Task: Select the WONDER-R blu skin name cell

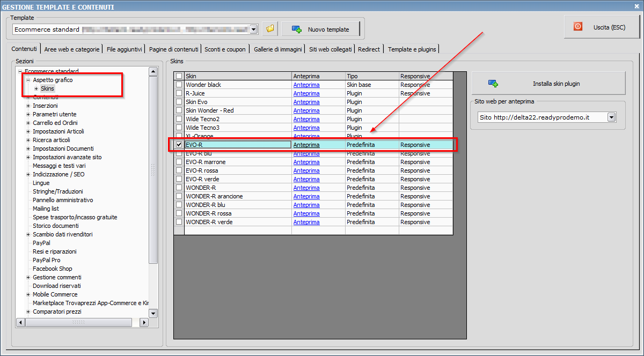Action: 238,205
